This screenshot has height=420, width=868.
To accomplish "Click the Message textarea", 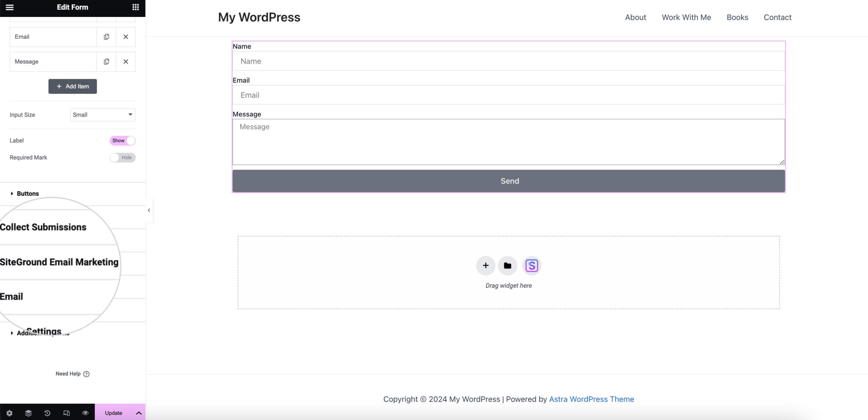I will pyautogui.click(x=509, y=142).
